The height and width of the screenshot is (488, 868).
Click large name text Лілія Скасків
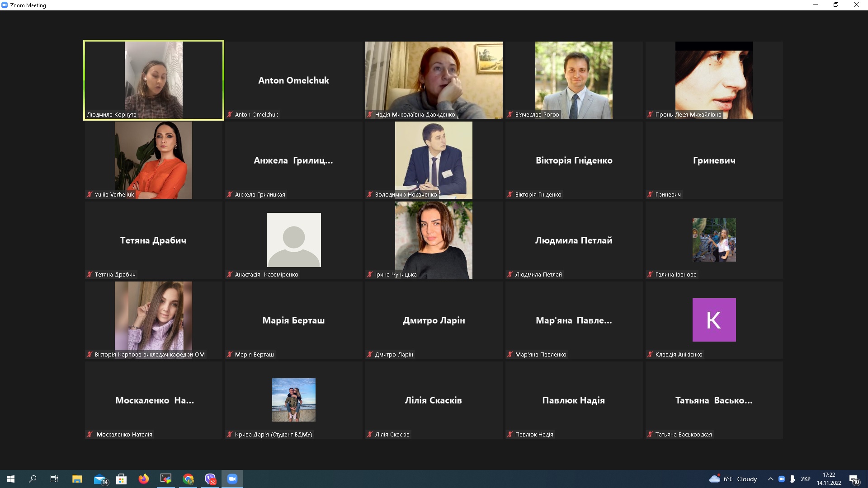[x=434, y=400]
